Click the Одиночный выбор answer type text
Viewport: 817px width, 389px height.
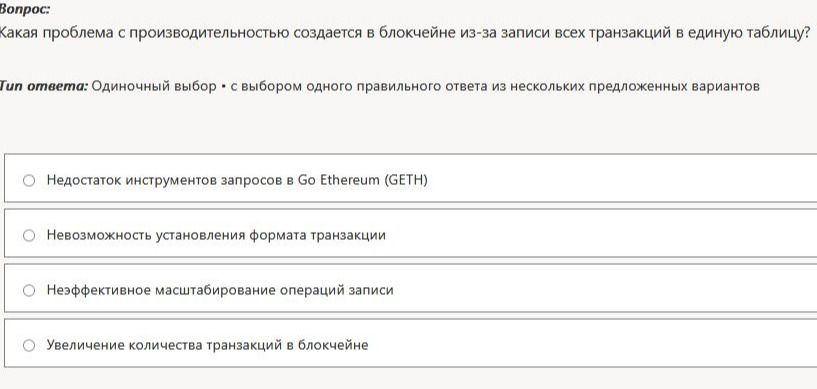[x=154, y=86]
